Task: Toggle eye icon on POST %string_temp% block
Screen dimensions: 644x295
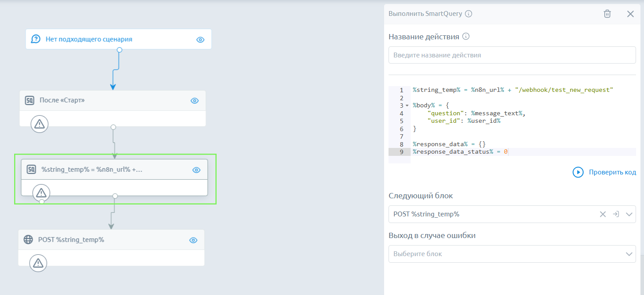Action: tap(193, 240)
